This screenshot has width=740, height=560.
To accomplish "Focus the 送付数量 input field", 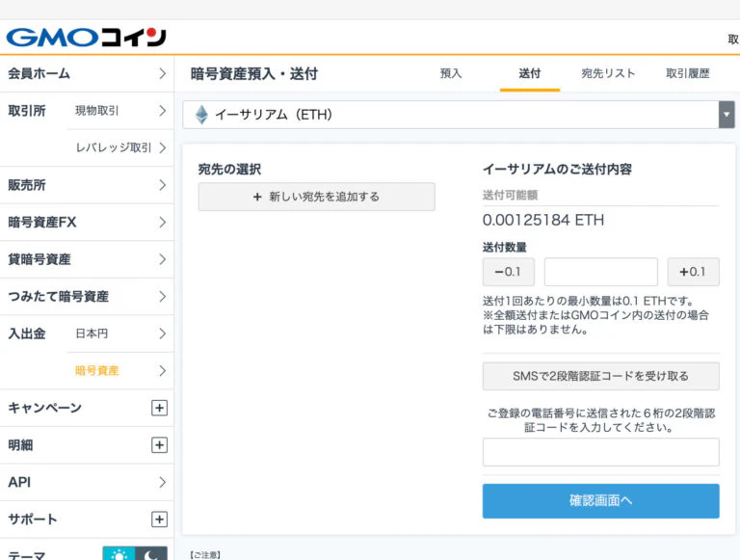I will pyautogui.click(x=601, y=272).
